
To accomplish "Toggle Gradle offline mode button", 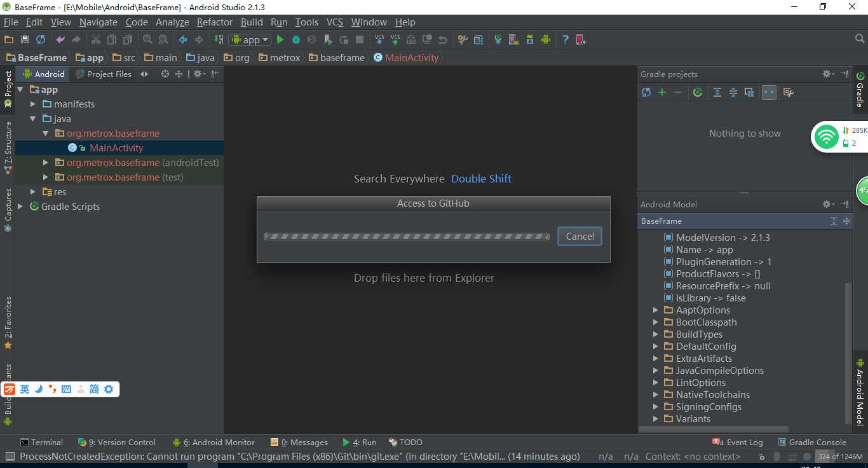I will pos(769,92).
